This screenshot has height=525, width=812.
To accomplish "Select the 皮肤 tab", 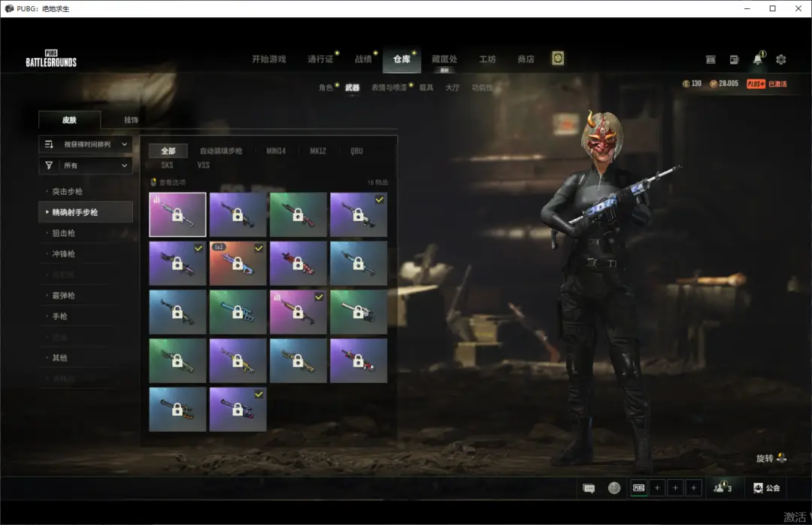I will (x=69, y=120).
